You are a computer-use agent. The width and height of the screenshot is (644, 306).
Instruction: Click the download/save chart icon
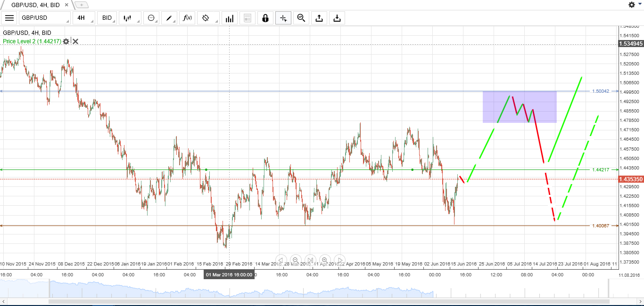coord(337,18)
